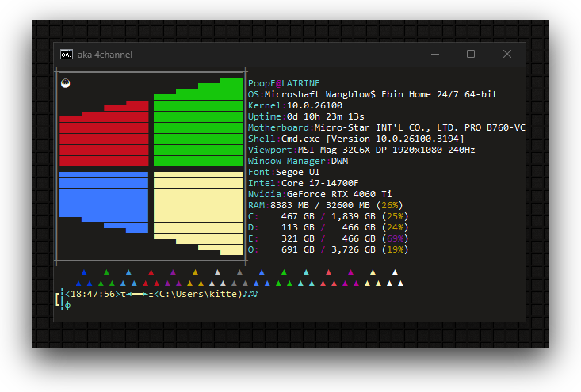Select the 'GeForce RTX 4060 Ti' text
Image resolution: width=581 pixels, height=392 pixels.
tap(339, 194)
